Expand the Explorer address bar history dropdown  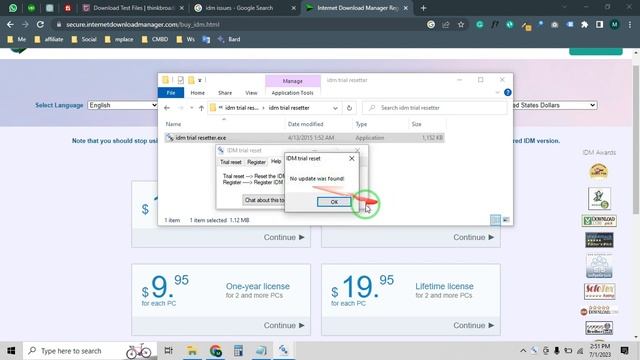(x=335, y=108)
